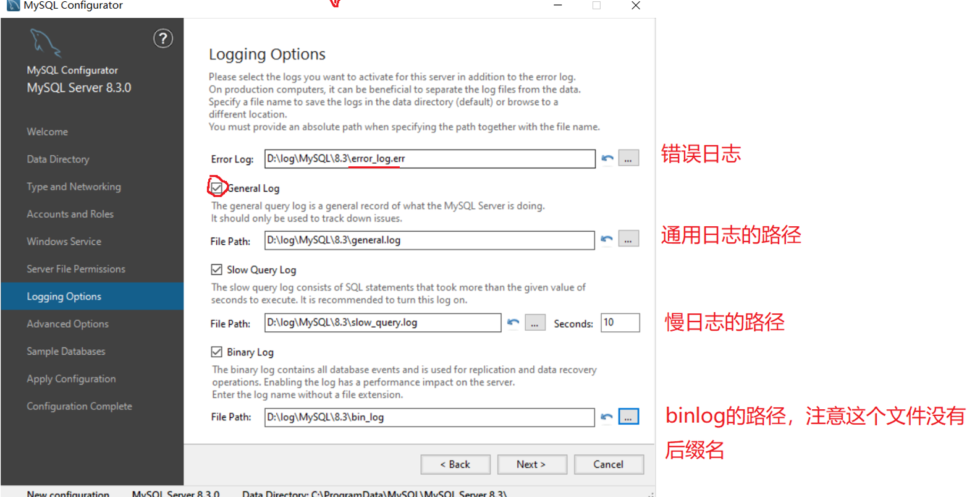Open the Data Directory step
This screenshot has width=980, height=497.
click(x=58, y=159)
